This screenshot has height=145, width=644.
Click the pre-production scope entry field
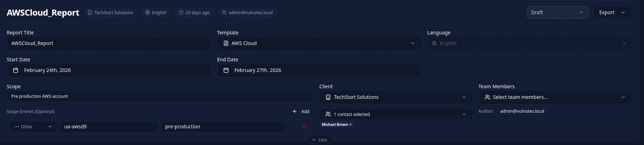tap(222, 127)
